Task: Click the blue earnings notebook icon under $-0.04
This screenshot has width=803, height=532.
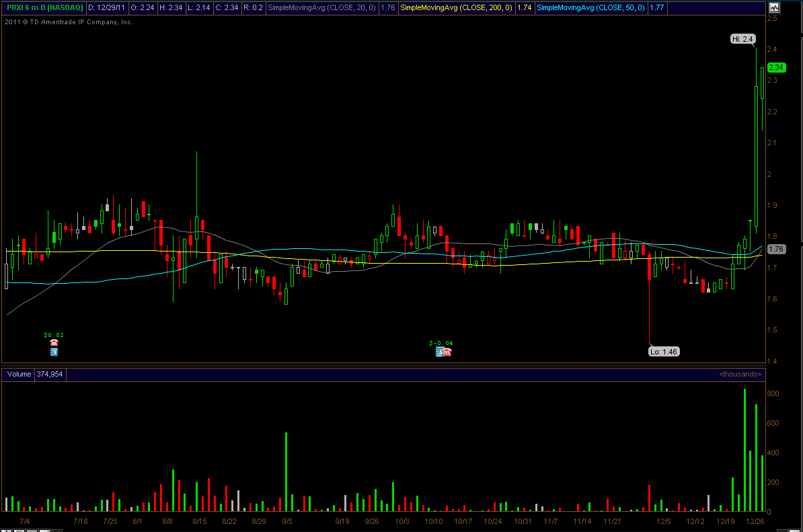Action: 439,352
